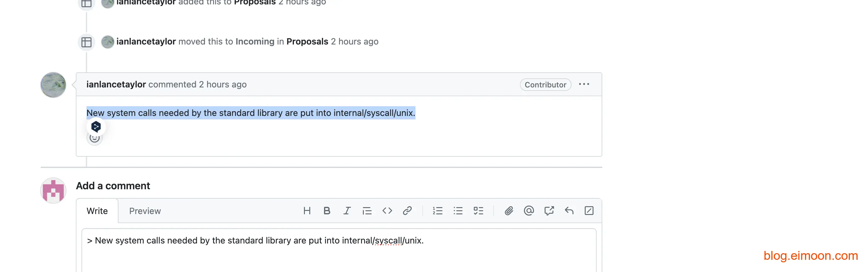
Task: Click the 'Incoming' column name in the event
Action: pyautogui.click(x=255, y=41)
